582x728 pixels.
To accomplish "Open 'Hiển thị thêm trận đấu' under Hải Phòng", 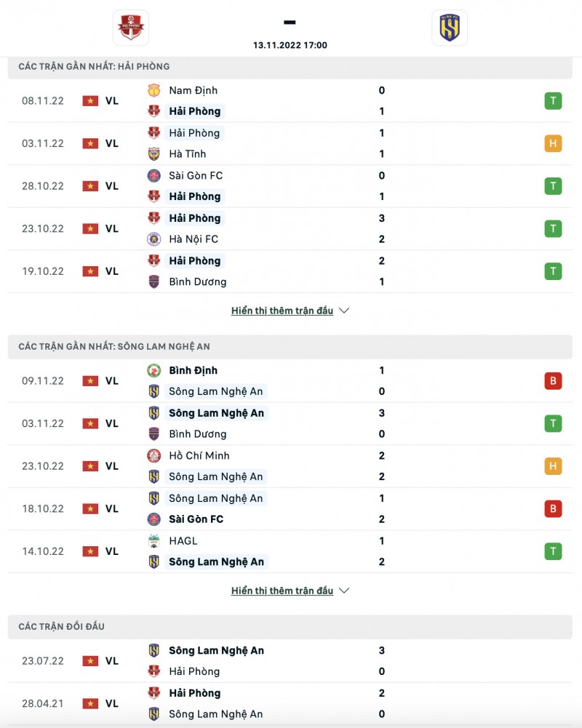I will pyautogui.click(x=282, y=311).
